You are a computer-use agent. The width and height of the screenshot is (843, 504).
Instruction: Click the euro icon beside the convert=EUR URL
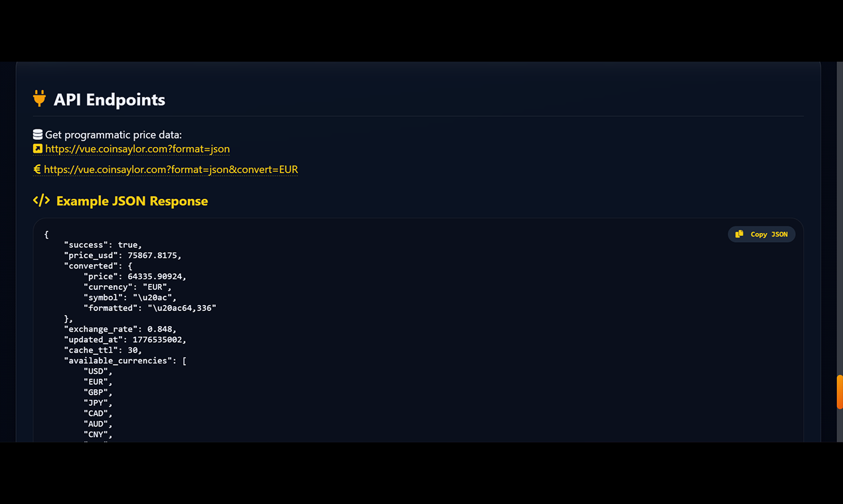(x=37, y=169)
